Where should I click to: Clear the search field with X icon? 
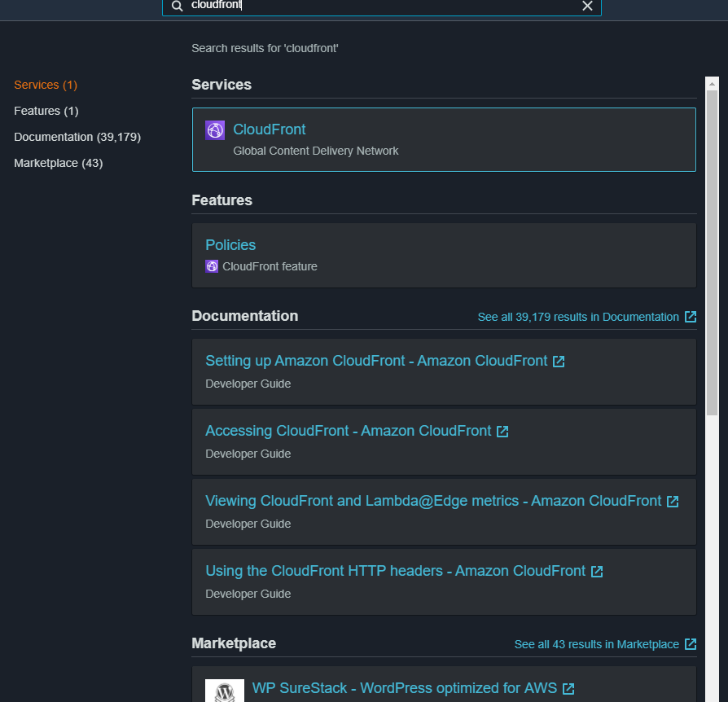coord(587,6)
